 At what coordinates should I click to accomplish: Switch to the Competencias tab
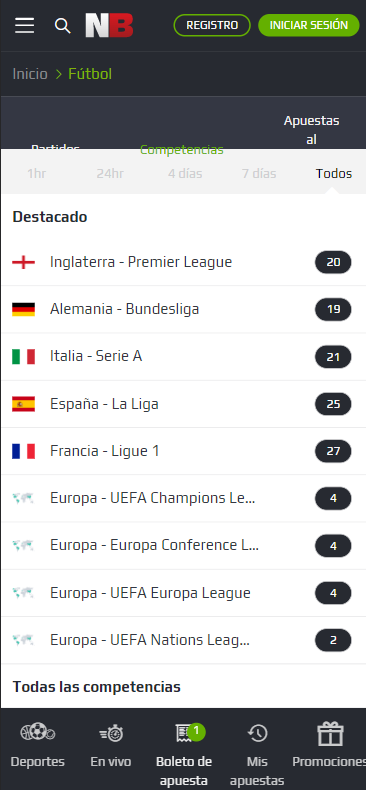(181, 150)
